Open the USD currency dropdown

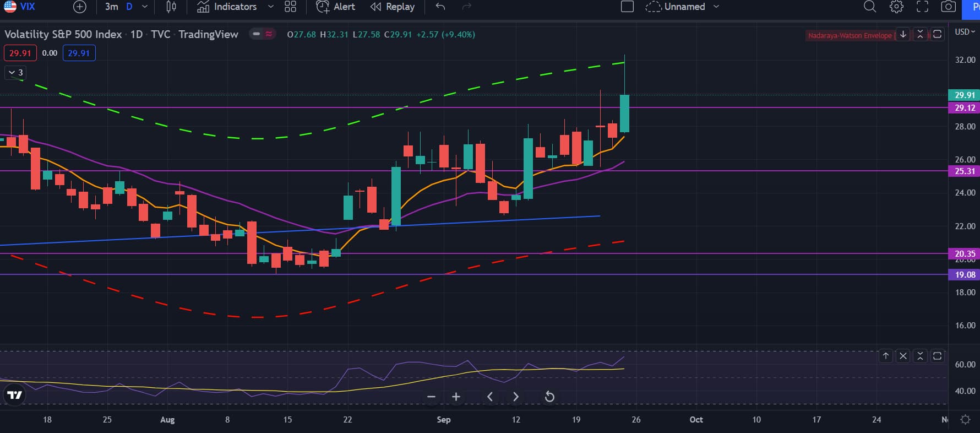point(965,32)
